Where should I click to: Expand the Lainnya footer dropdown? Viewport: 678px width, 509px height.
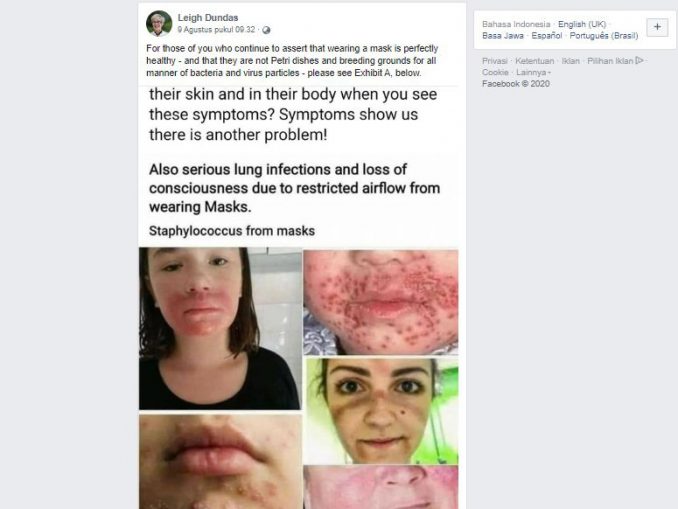[533, 72]
